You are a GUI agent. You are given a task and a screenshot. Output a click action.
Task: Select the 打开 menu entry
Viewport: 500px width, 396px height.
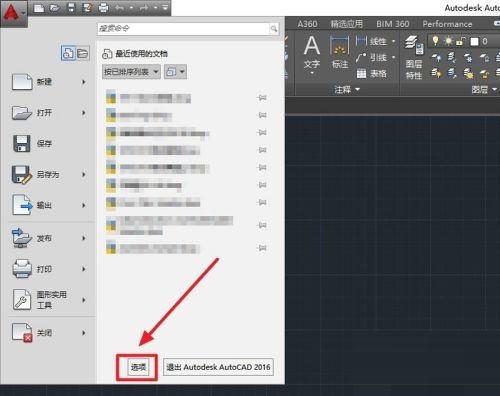click(x=48, y=113)
